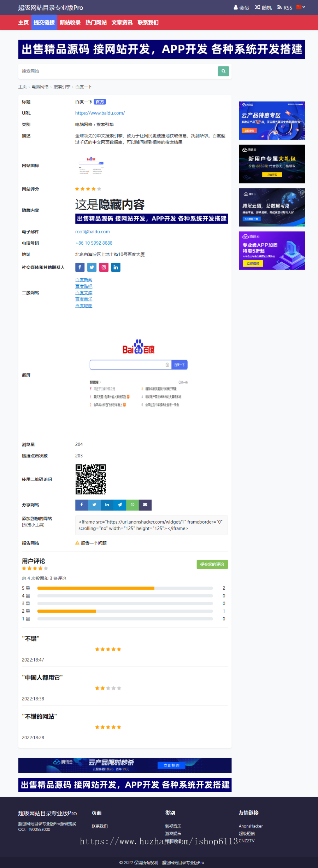Click the 随机 link in top bar
Viewport: 318px width, 868px height.
(267, 7)
